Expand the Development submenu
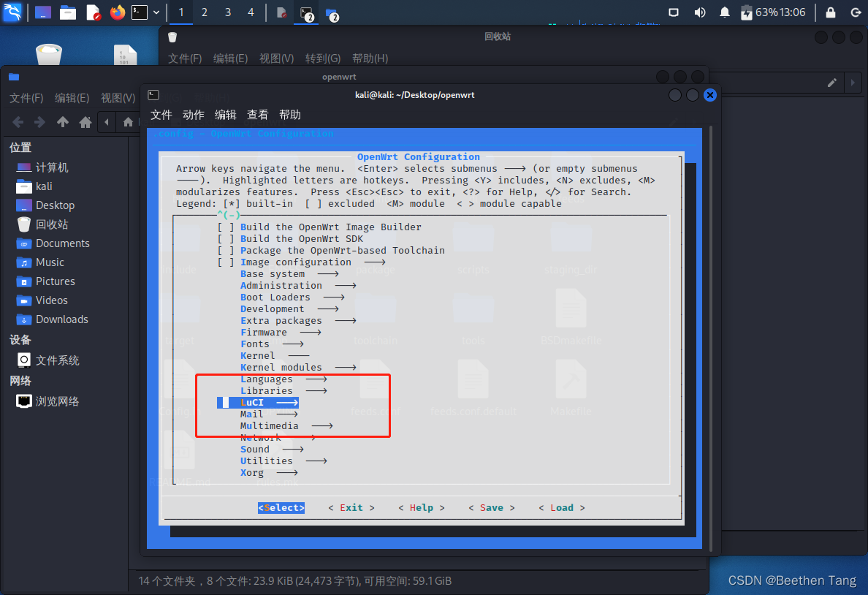This screenshot has width=868, height=595. (x=289, y=308)
